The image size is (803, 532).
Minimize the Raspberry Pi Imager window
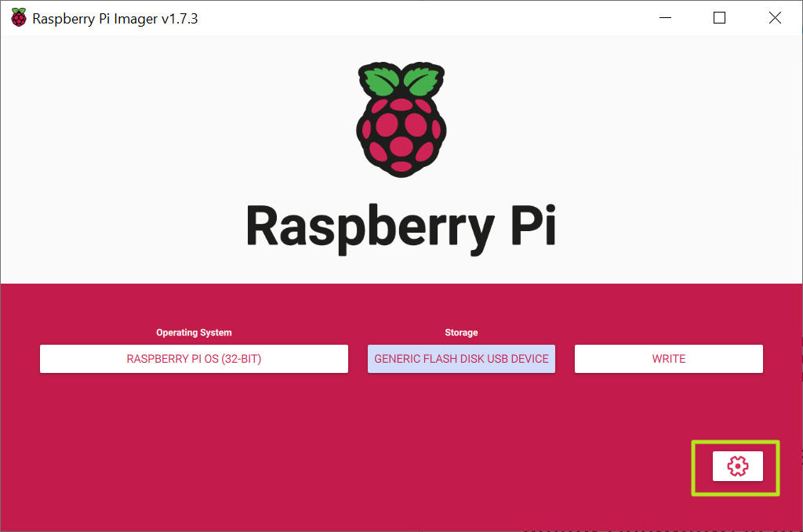point(664,17)
